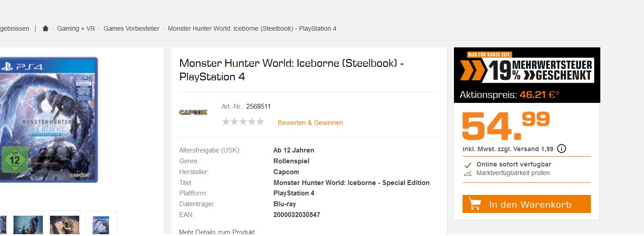Open the Games Vorbesteller breadcrumb

(x=132, y=28)
